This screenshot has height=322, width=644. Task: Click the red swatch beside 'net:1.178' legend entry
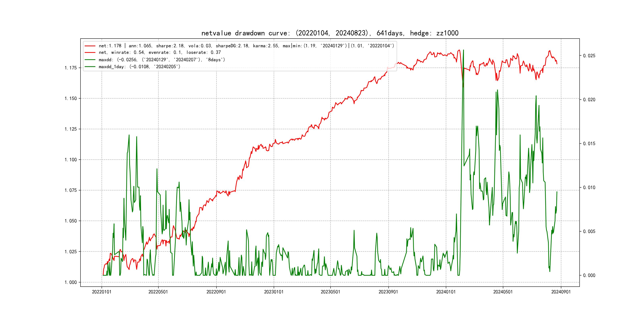point(90,46)
